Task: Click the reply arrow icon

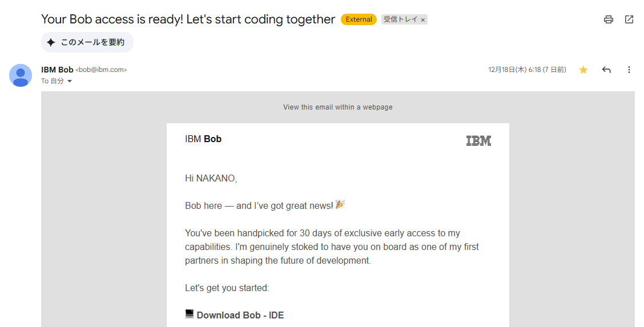Action: pos(606,70)
